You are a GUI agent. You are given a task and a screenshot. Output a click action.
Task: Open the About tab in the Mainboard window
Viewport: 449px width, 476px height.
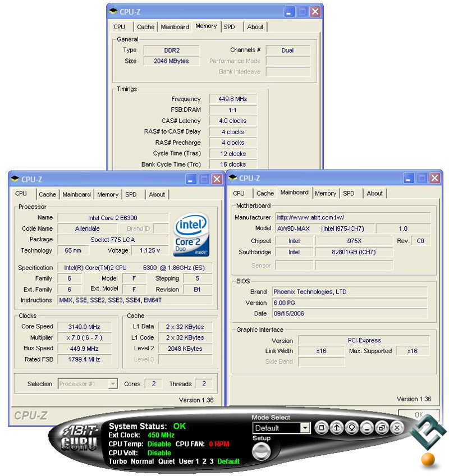[x=374, y=193]
